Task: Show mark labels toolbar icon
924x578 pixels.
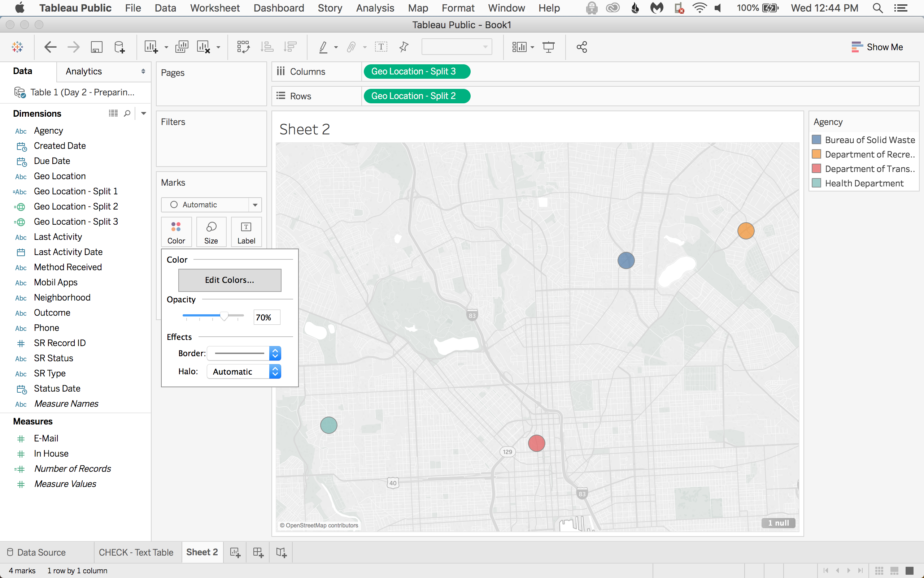Action: (x=381, y=47)
